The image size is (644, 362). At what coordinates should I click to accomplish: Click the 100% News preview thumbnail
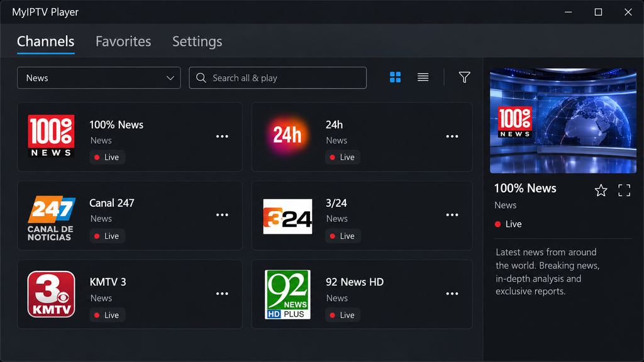[563, 121]
